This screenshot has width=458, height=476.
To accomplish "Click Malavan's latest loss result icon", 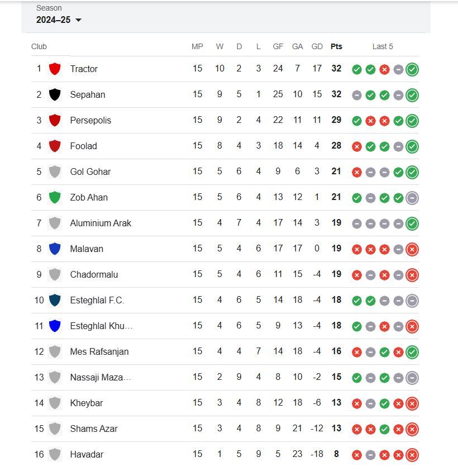I will click(412, 250).
